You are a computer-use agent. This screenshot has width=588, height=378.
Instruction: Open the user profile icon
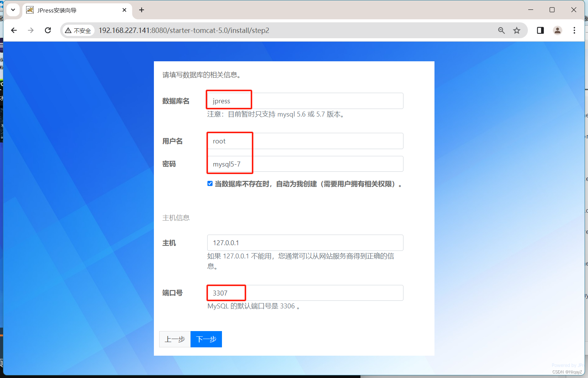[557, 30]
